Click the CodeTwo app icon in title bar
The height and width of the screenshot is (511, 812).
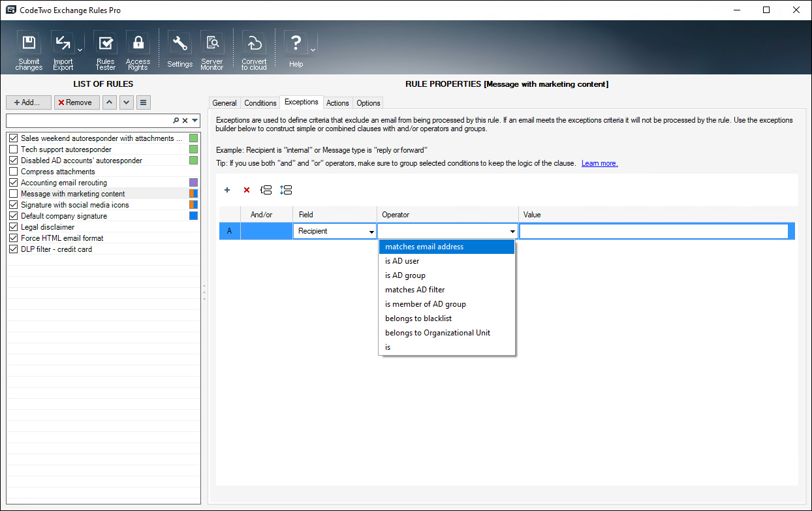[10, 10]
